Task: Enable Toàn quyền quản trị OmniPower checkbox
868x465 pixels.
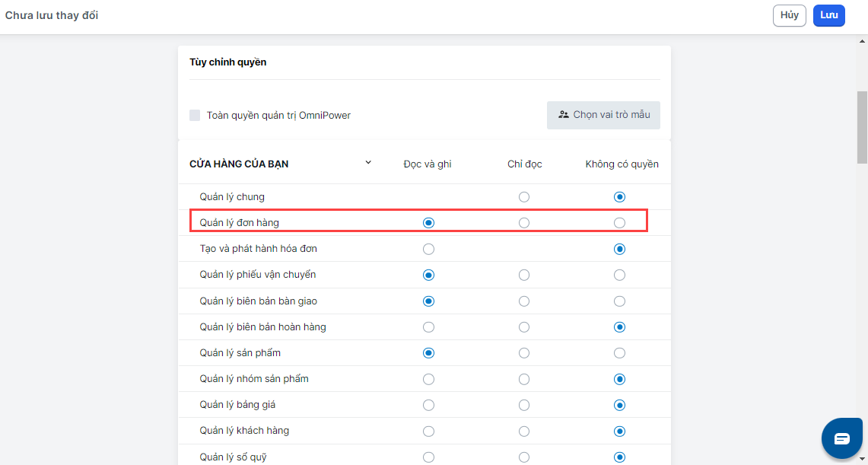Action: pos(196,116)
